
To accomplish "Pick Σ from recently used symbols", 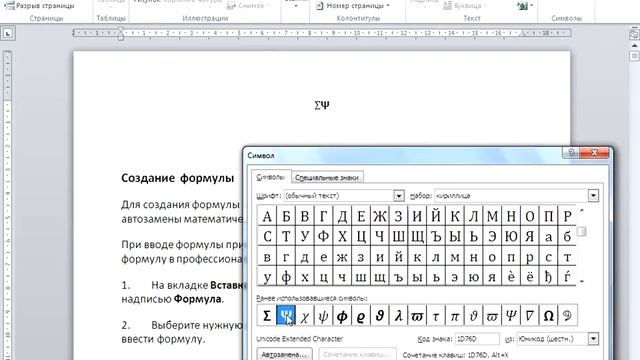I will point(267,316).
